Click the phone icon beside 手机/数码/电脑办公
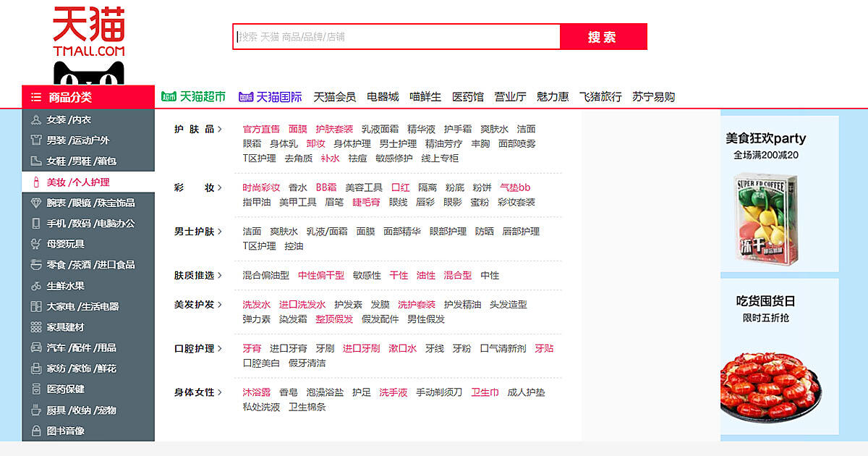Screen dimensions: 868x456 pyautogui.click(x=35, y=224)
